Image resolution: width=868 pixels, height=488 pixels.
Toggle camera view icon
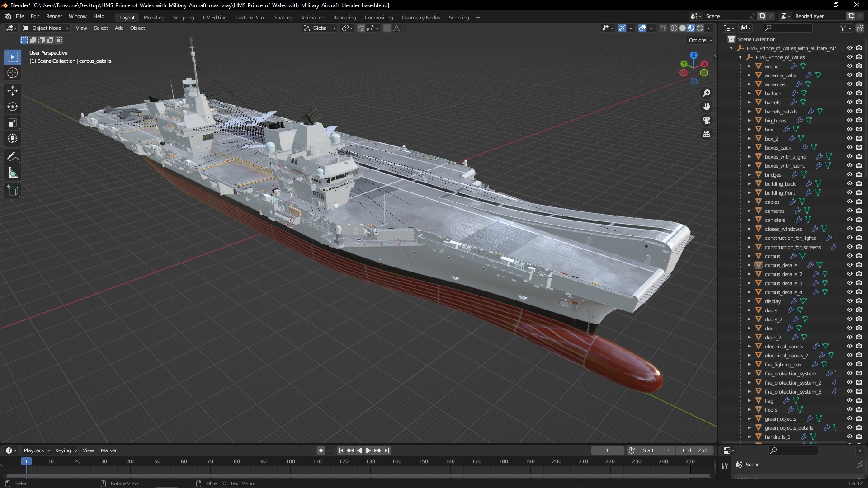[x=707, y=120]
